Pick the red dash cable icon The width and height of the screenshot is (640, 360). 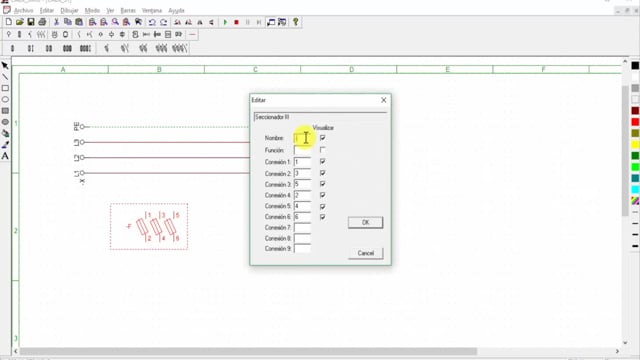192,35
